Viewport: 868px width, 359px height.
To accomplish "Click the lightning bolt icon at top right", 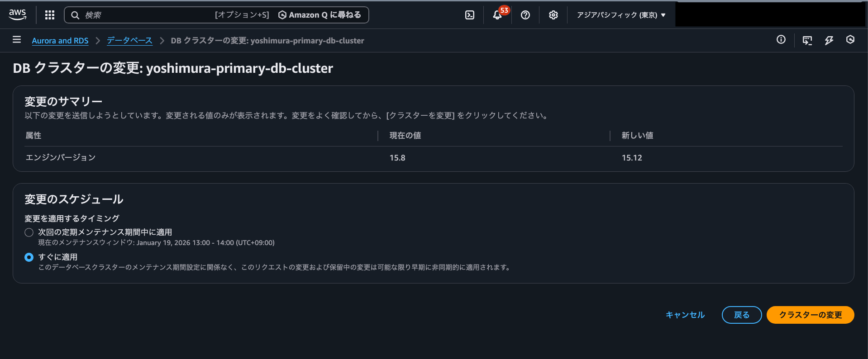I will point(829,40).
